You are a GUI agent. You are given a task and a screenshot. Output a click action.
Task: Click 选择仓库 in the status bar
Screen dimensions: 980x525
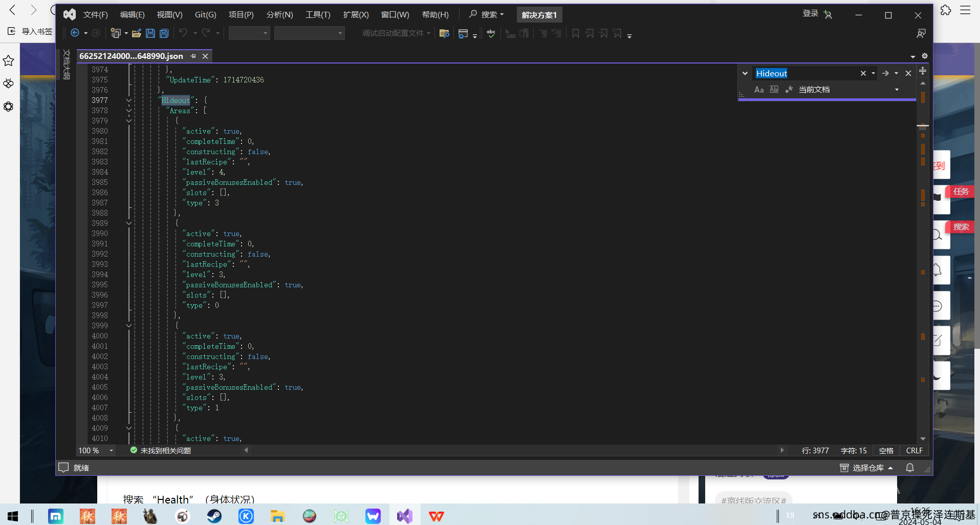[x=867, y=468]
